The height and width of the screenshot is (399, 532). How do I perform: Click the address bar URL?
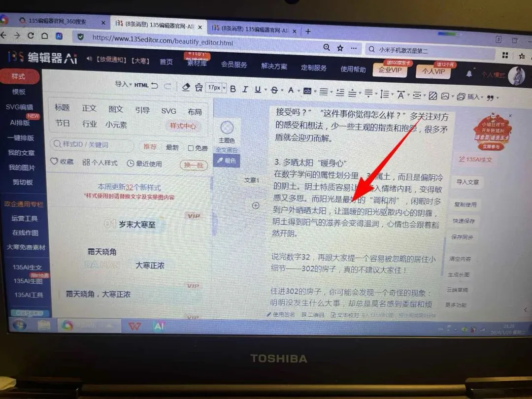click(163, 40)
